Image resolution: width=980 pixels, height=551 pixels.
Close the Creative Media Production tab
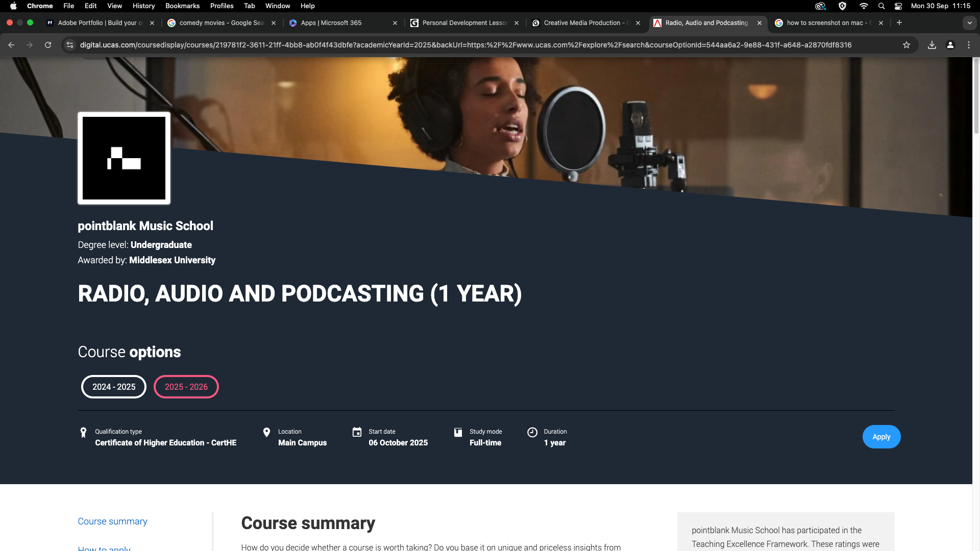click(638, 23)
